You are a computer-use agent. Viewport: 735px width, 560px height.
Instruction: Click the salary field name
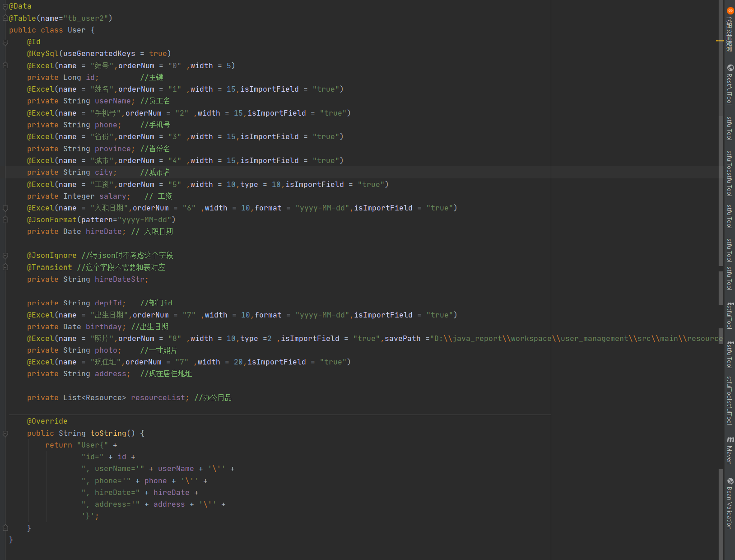coord(113,196)
